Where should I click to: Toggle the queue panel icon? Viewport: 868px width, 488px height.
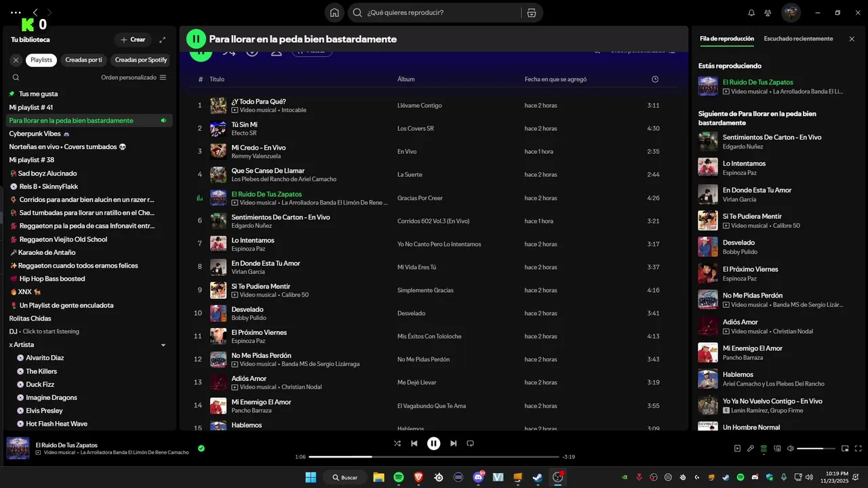(764, 448)
